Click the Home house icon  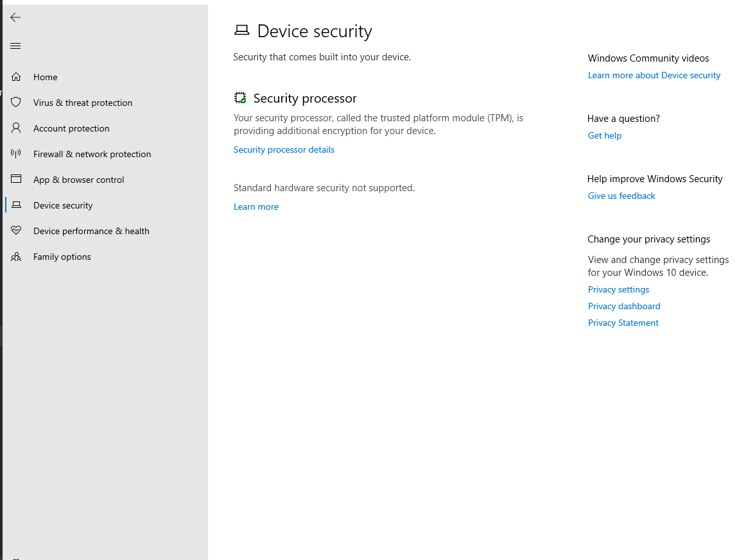[x=16, y=77]
